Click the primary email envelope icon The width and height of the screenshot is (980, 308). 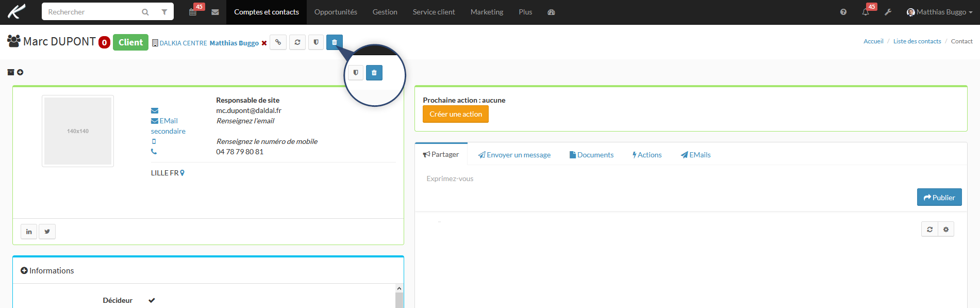155,110
